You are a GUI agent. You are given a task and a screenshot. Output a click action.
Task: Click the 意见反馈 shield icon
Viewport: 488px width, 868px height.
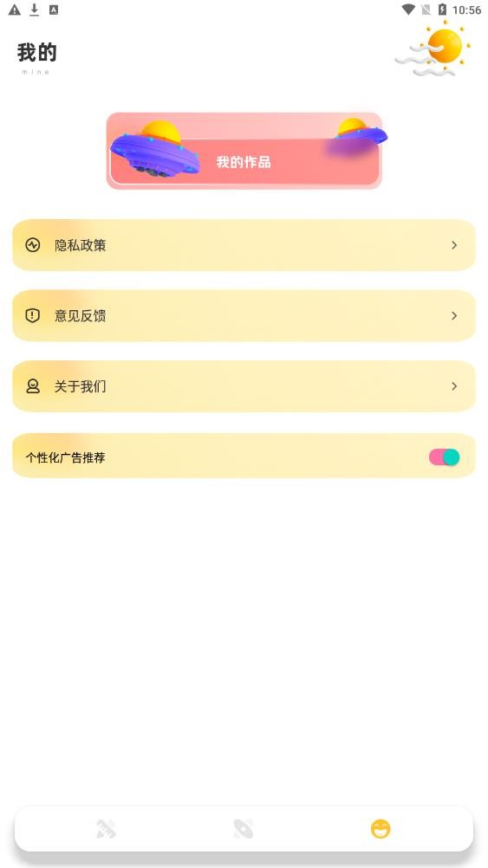33,315
